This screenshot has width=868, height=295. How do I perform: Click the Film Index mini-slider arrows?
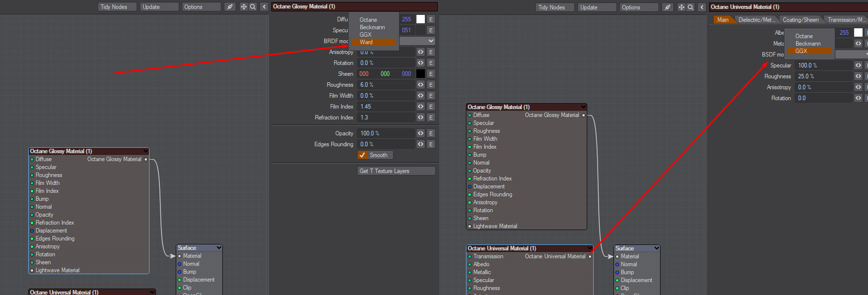click(x=420, y=107)
